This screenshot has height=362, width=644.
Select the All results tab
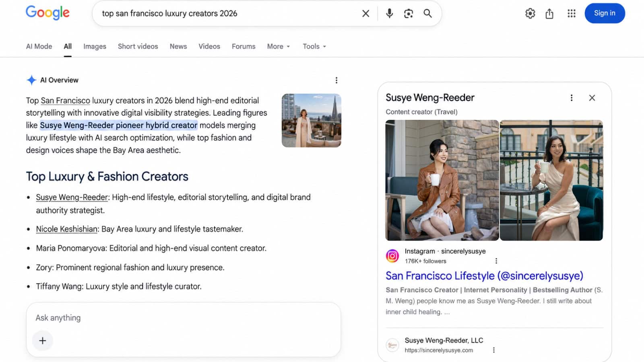68,46
